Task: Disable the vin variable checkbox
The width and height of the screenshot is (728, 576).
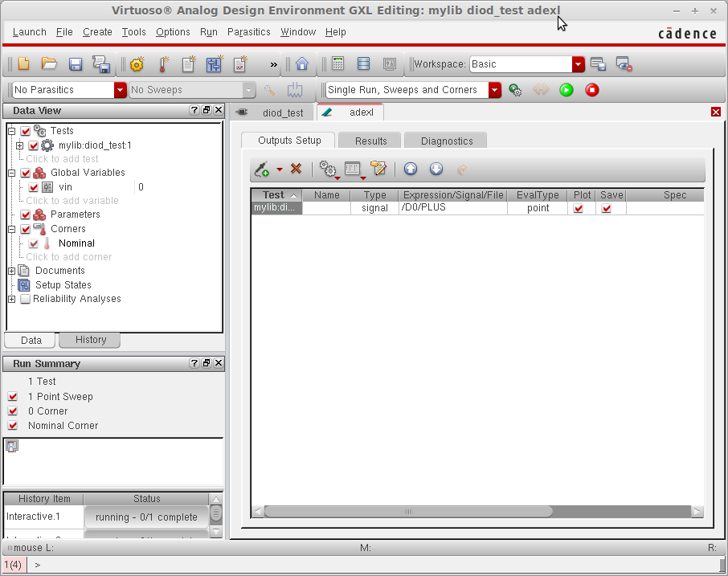Action: (34, 187)
